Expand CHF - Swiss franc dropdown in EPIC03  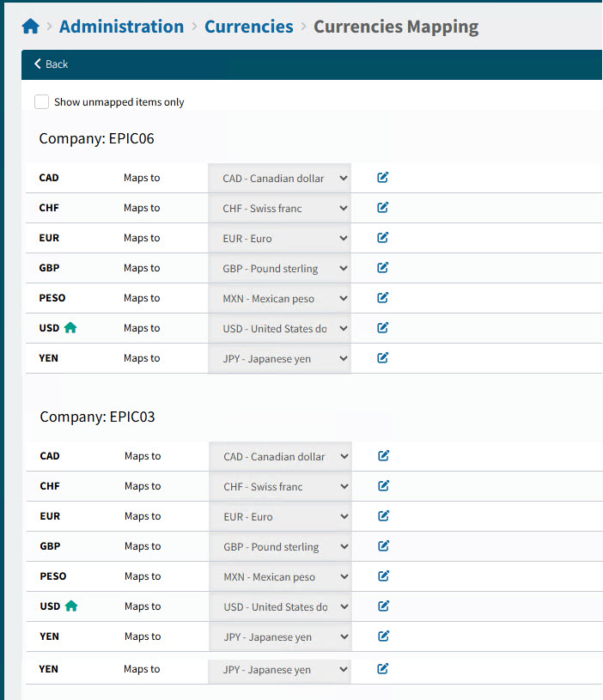pyautogui.click(x=280, y=487)
